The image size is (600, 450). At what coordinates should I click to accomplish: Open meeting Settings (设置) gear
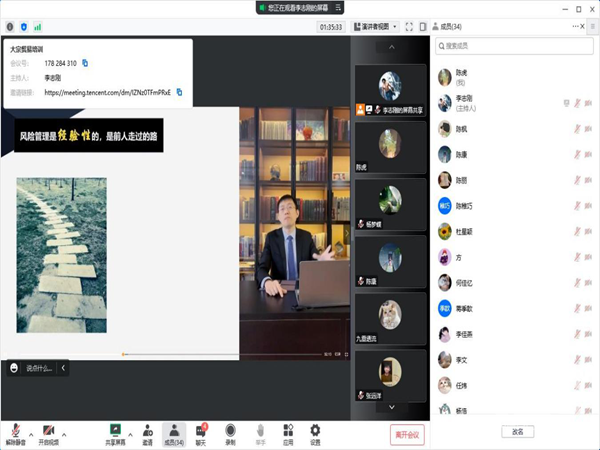(315, 430)
